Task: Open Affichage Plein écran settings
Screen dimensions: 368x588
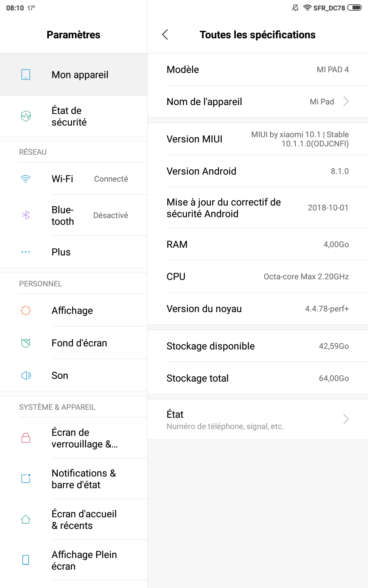Action: pos(74,560)
